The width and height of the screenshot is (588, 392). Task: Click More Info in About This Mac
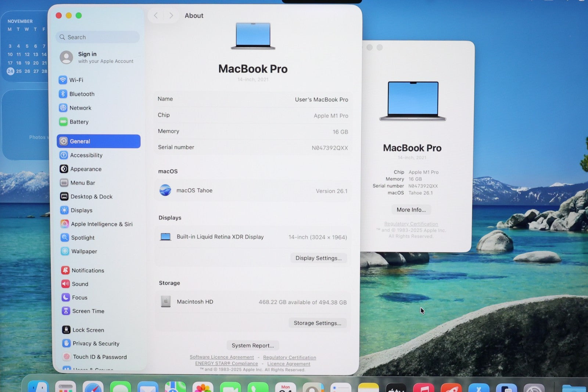click(411, 210)
